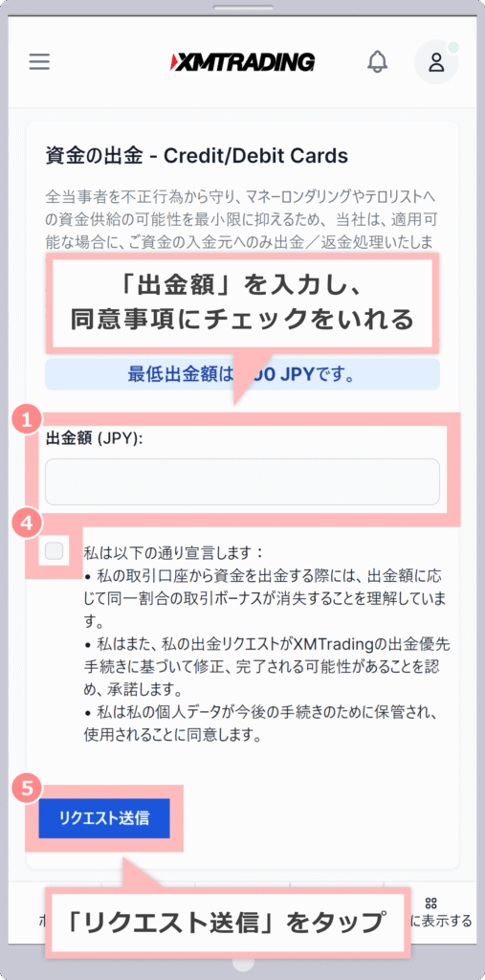The width and height of the screenshot is (485, 980).
Task: Tap the 「リクエスト送信」をタップ callout
Action: tap(228, 923)
